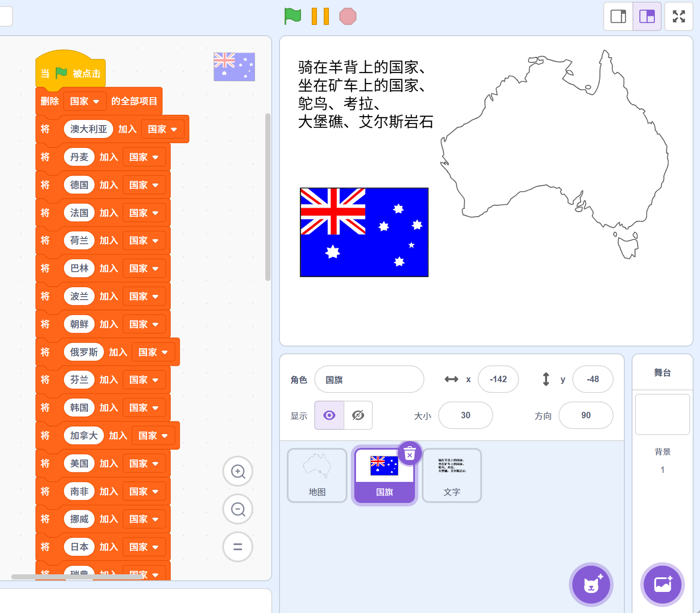Click the green flag to run project
The image size is (700, 613).
pos(292,16)
